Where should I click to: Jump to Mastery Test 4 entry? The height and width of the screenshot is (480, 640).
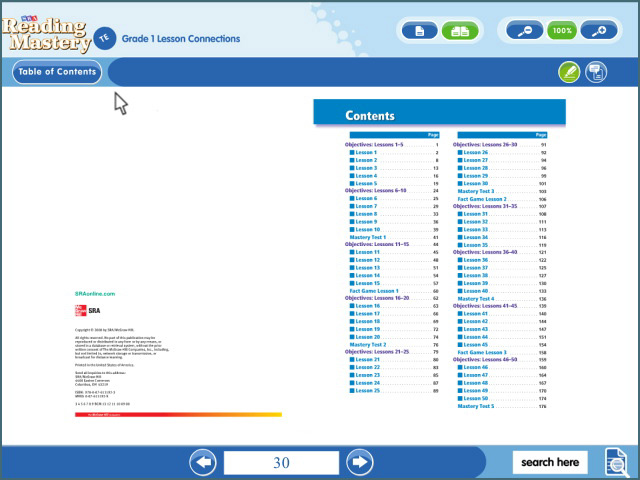pyautogui.click(x=476, y=298)
